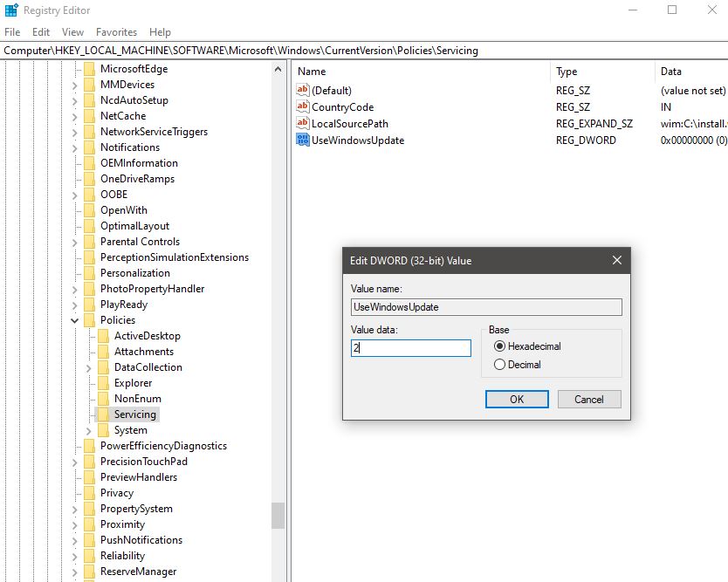
Task: Open the View menu
Action: coord(72,31)
